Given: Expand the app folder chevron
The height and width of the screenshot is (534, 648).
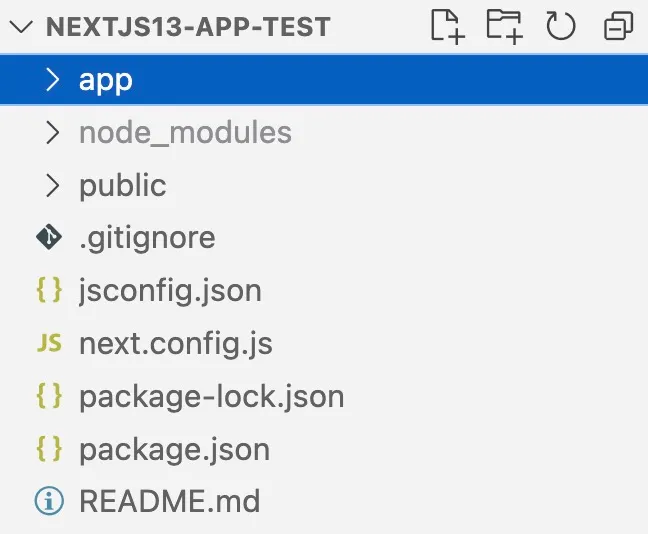Looking at the screenshot, I should pos(52,79).
